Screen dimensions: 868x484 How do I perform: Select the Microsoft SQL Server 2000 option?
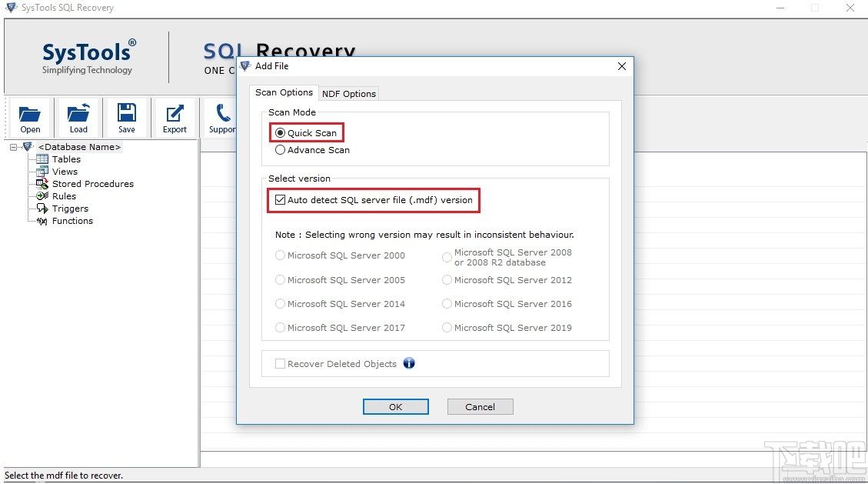tap(280, 255)
